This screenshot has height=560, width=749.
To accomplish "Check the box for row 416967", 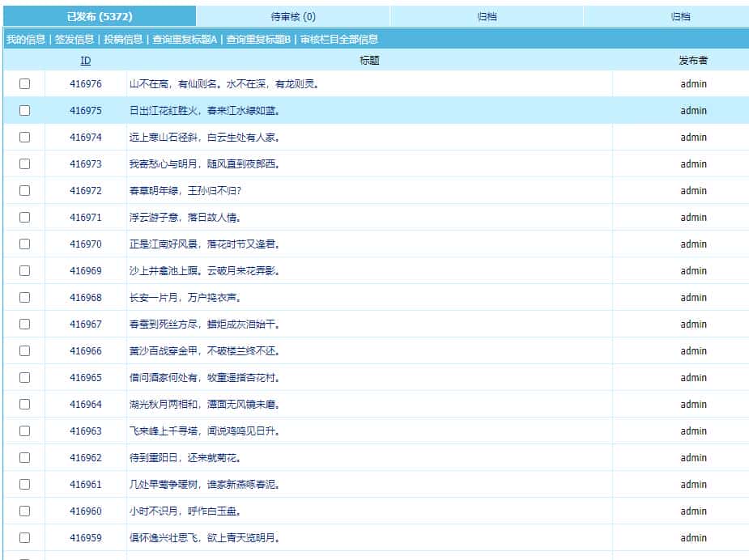I will [x=25, y=325].
